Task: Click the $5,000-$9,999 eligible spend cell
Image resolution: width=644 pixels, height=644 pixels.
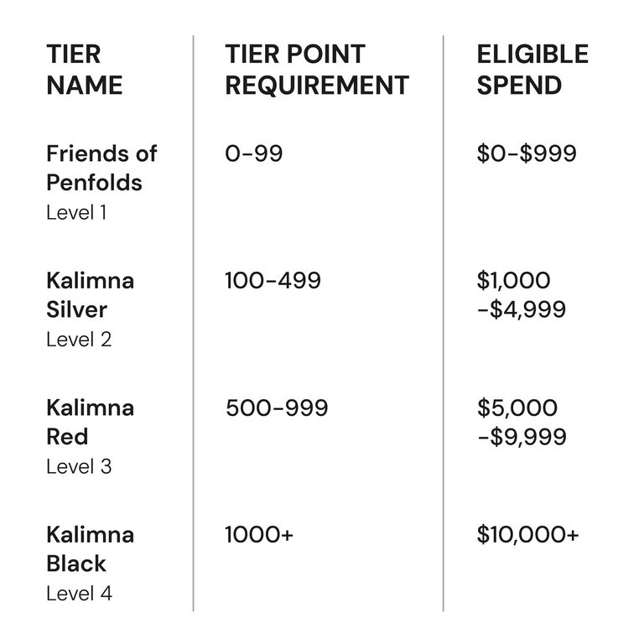Action: [x=521, y=423]
